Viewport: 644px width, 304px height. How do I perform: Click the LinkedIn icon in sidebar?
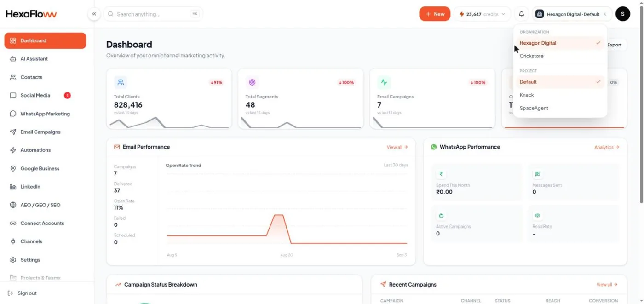coord(13,187)
